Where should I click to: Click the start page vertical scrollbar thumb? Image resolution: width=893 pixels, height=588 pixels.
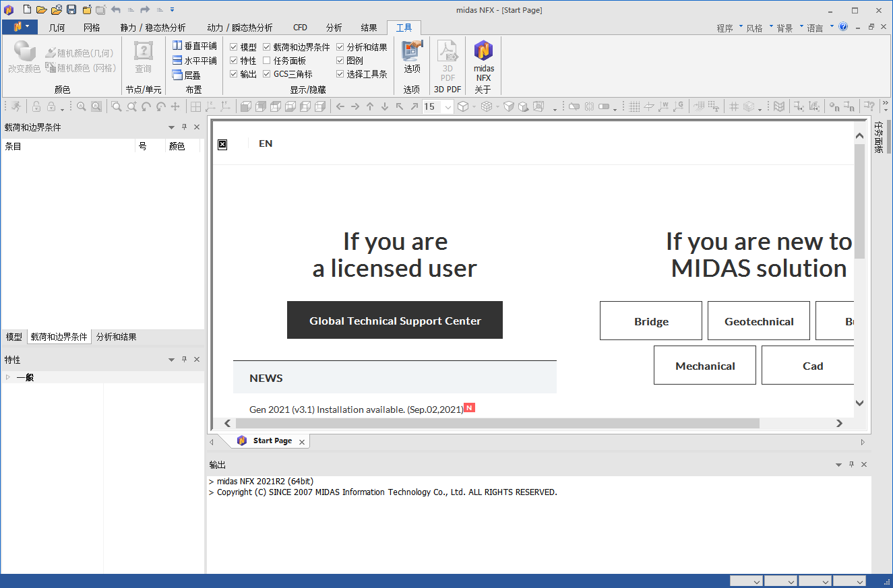pos(859,201)
